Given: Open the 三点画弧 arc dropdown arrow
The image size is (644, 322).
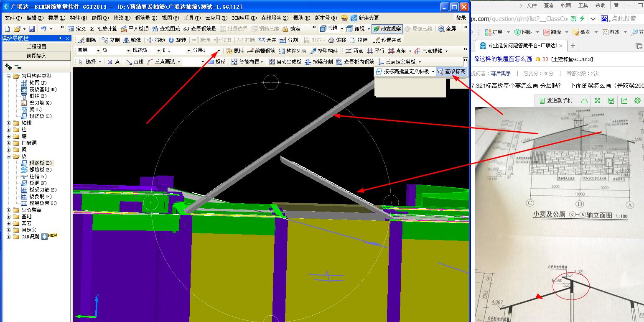Looking at the screenshot, I should click(179, 62).
